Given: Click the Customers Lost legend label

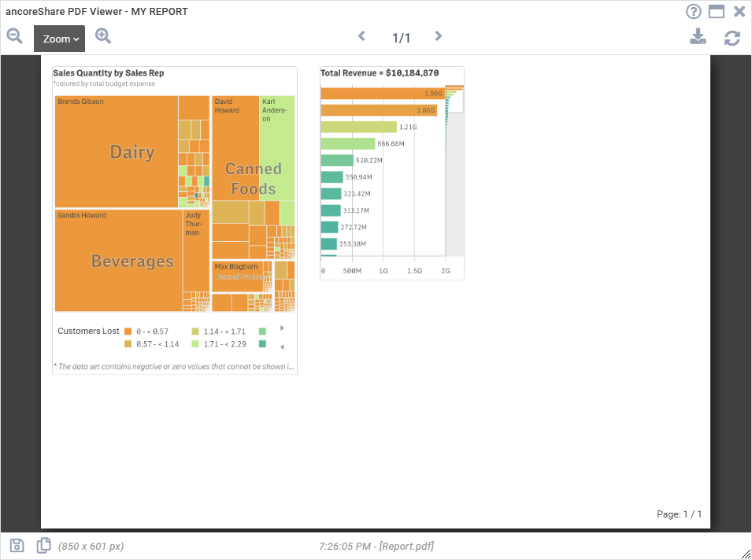Looking at the screenshot, I should tap(88, 331).
